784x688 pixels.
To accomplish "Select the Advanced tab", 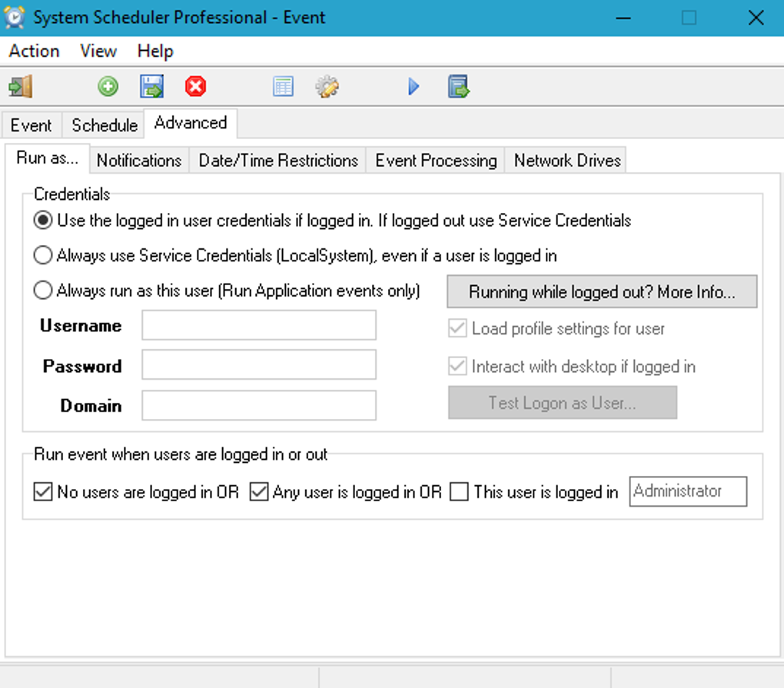I will [x=191, y=123].
